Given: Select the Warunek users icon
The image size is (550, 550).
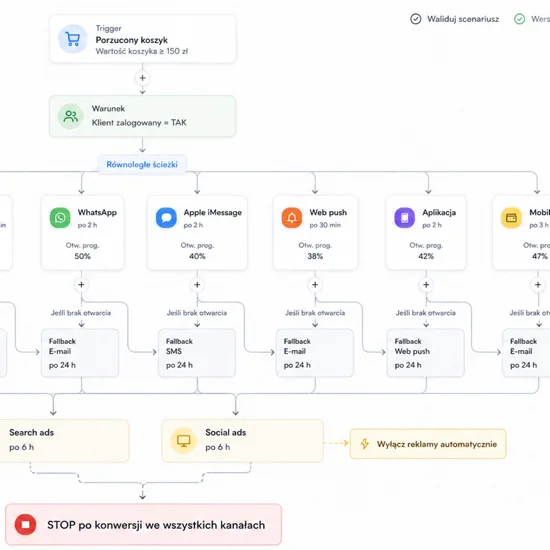Looking at the screenshot, I should click(71, 116).
